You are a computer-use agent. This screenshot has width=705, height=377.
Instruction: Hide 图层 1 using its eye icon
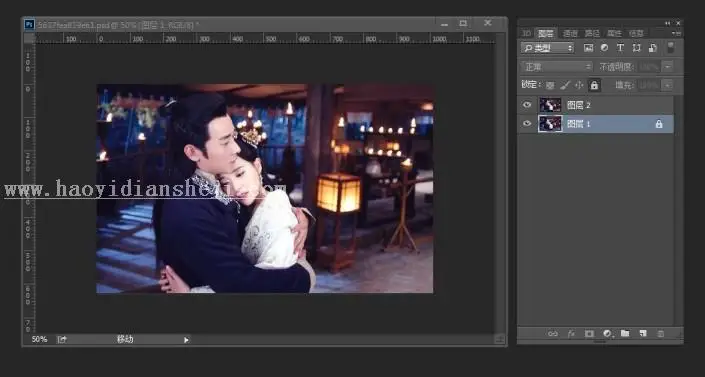pos(527,123)
